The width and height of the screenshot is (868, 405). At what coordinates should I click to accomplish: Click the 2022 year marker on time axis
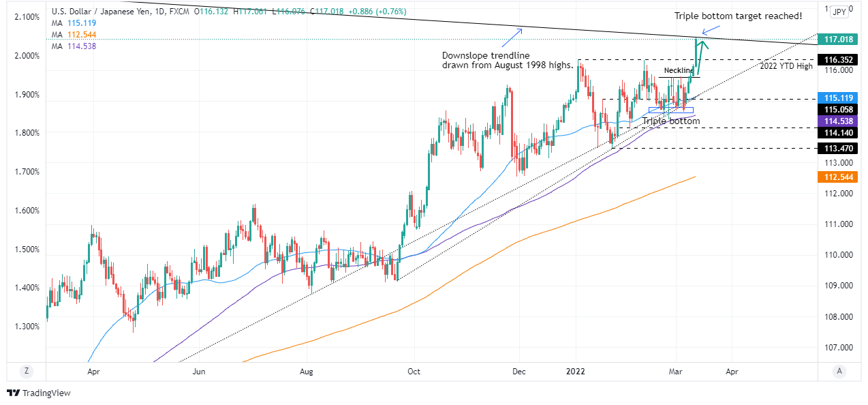(x=576, y=372)
